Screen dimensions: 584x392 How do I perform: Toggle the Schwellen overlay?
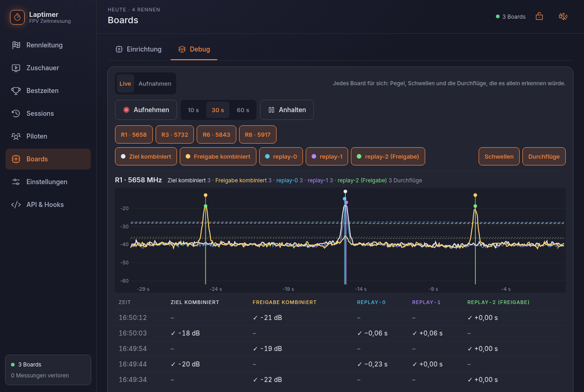tap(499, 156)
